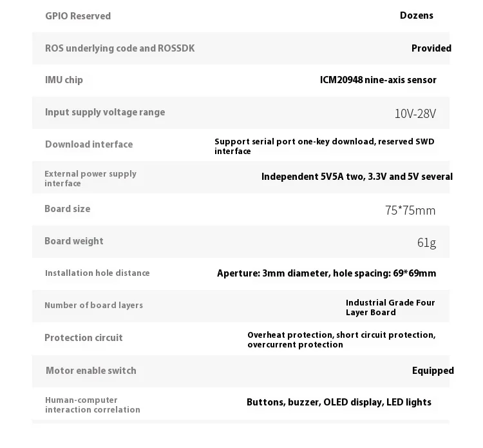Click "External power supply interface" label

[x=91, y=179]
